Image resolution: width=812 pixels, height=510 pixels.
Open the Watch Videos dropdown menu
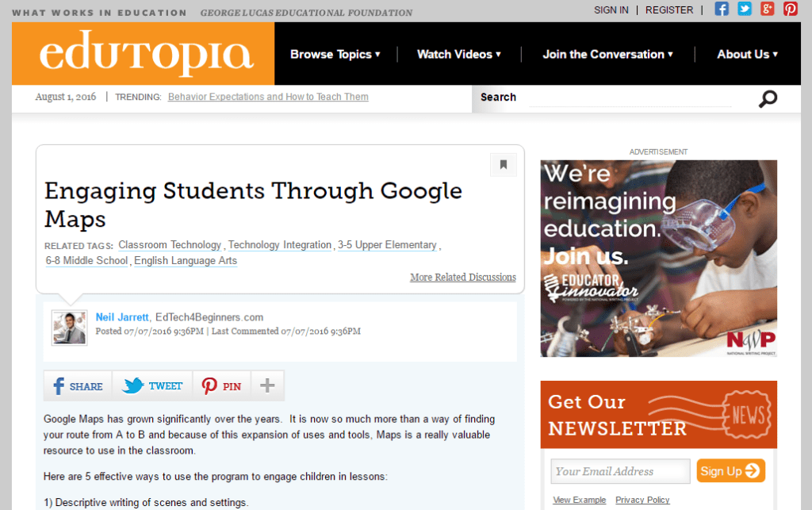point(458,54)
